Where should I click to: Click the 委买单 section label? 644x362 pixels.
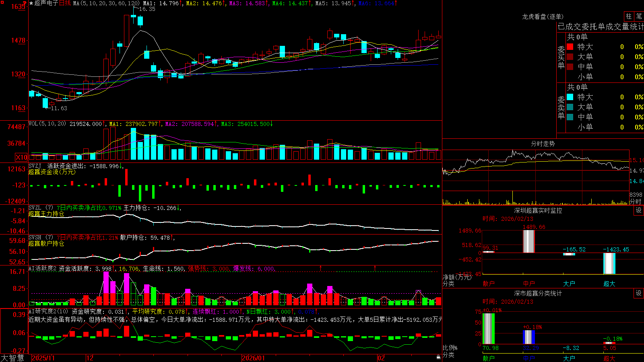pyautogui.click(x=561, y=58)
